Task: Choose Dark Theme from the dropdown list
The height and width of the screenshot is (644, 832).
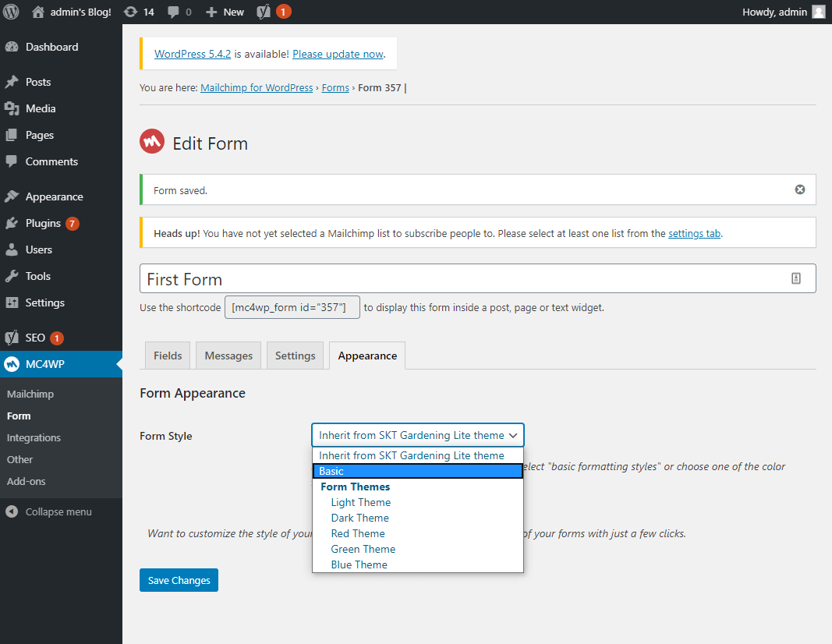Action: pos(418,518)
